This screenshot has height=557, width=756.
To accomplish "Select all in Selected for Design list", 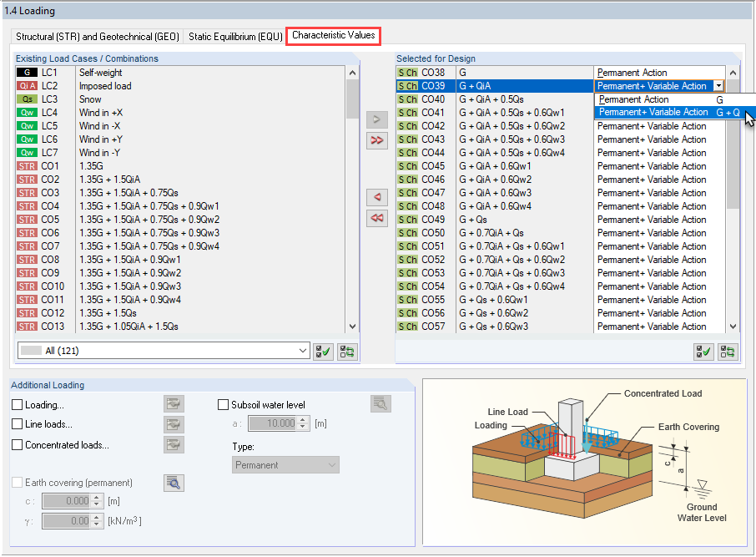I will 704,352.
